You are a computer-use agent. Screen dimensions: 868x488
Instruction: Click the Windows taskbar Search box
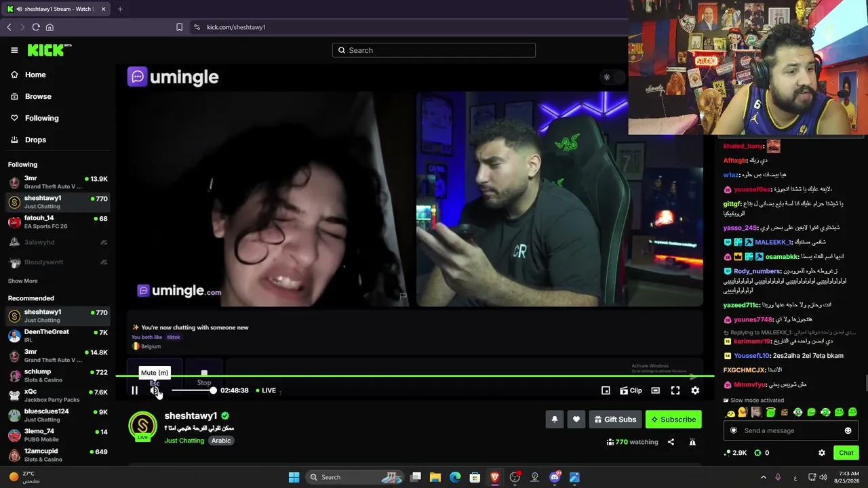(354, 477)
